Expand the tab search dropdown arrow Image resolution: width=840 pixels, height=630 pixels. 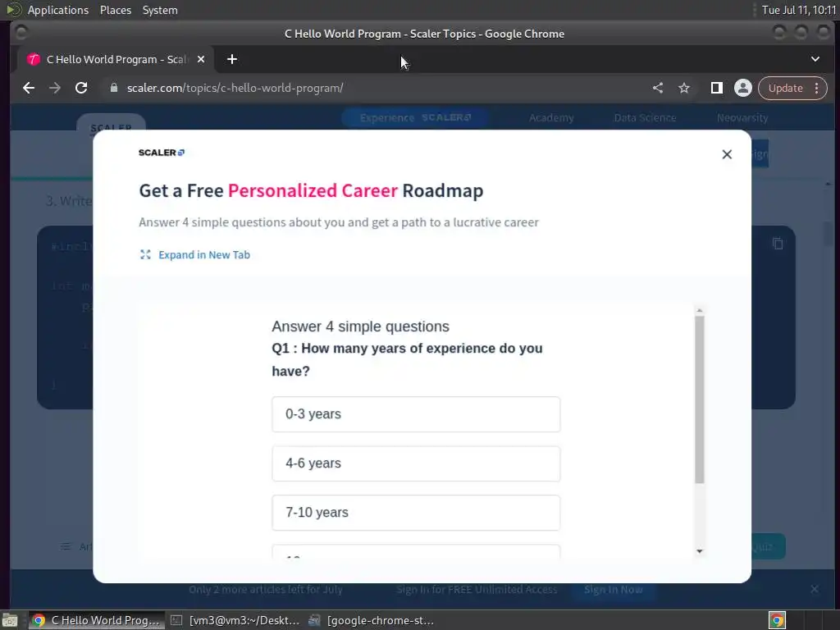(x=815, y=59)
